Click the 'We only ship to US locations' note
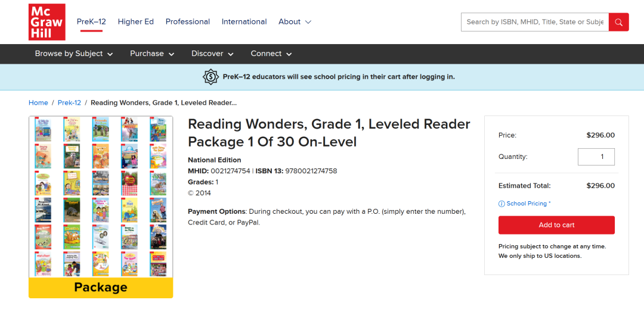Screen dimensions: 644x309 [x=540, y=256]
